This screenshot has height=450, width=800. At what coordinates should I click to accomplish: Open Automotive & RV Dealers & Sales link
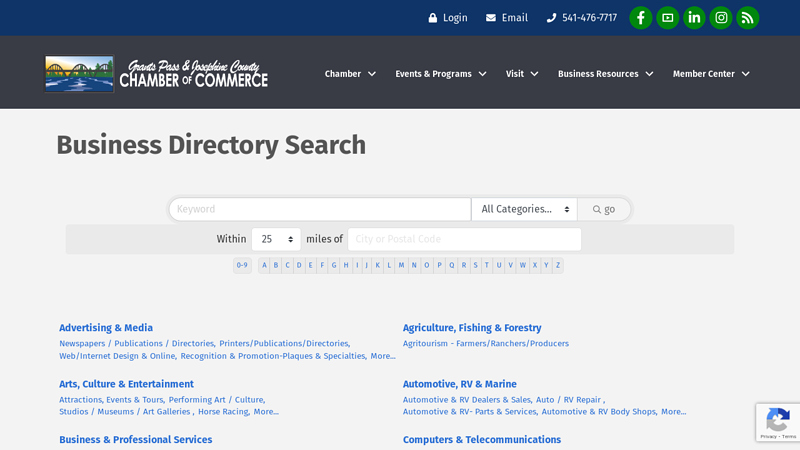(x=467, y=399)
